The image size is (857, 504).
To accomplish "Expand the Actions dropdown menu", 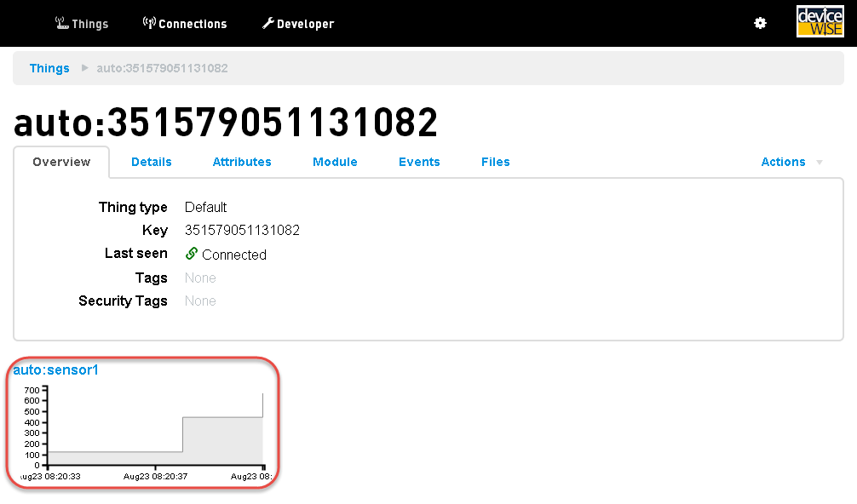I will coord(791,162).
